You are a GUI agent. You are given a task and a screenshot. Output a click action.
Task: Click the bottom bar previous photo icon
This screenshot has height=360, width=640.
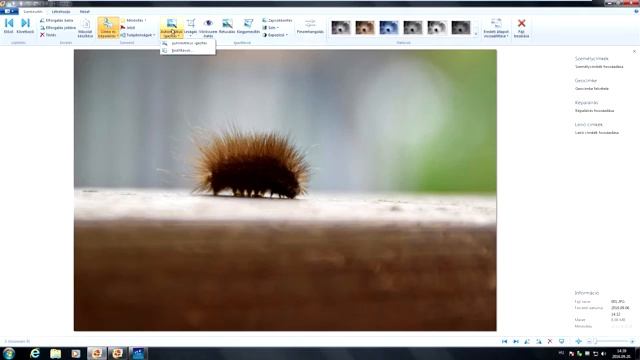click(x=504, y=341)
